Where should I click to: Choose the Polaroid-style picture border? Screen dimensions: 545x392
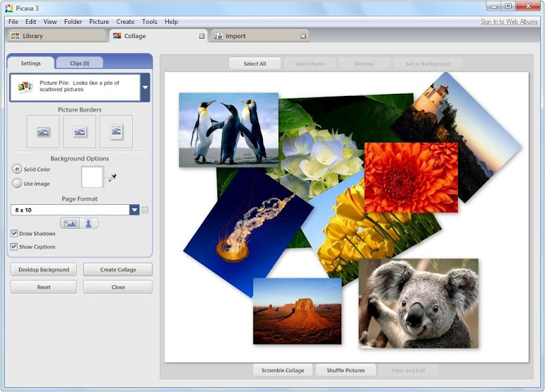click(x=116, y=131)
